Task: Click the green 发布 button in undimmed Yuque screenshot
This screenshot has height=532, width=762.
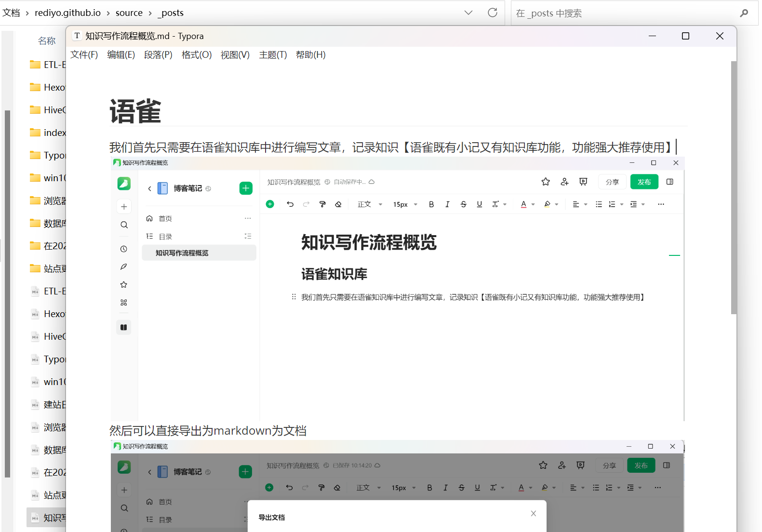Action: tap(644, 182)
